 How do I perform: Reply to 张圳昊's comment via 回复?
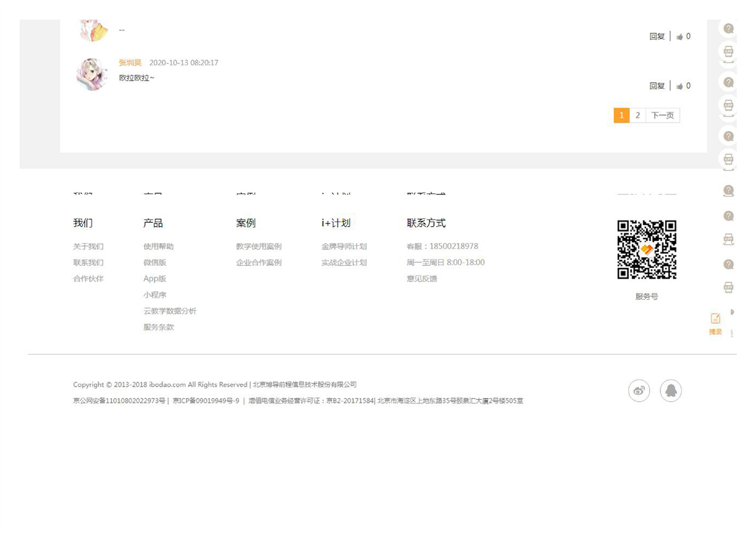656,86
